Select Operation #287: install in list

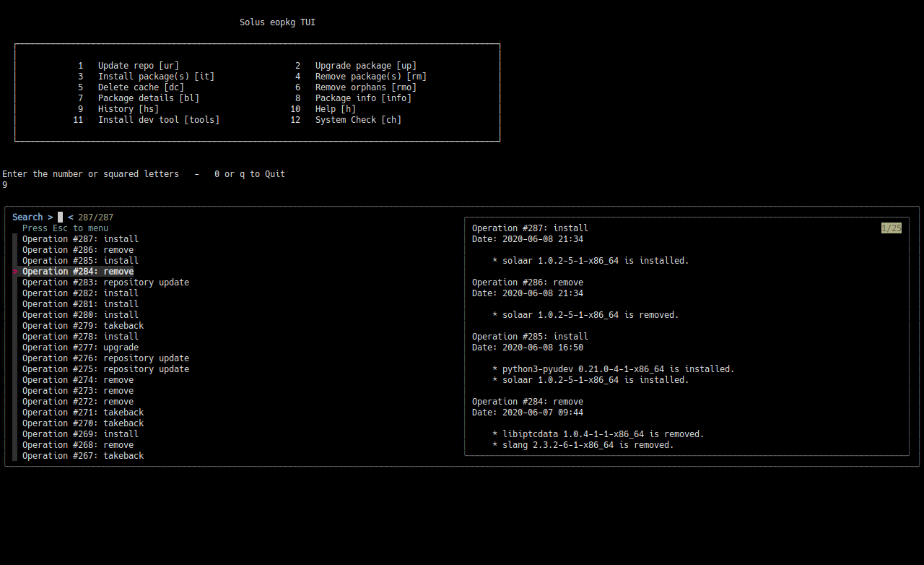tap(80, 239)
